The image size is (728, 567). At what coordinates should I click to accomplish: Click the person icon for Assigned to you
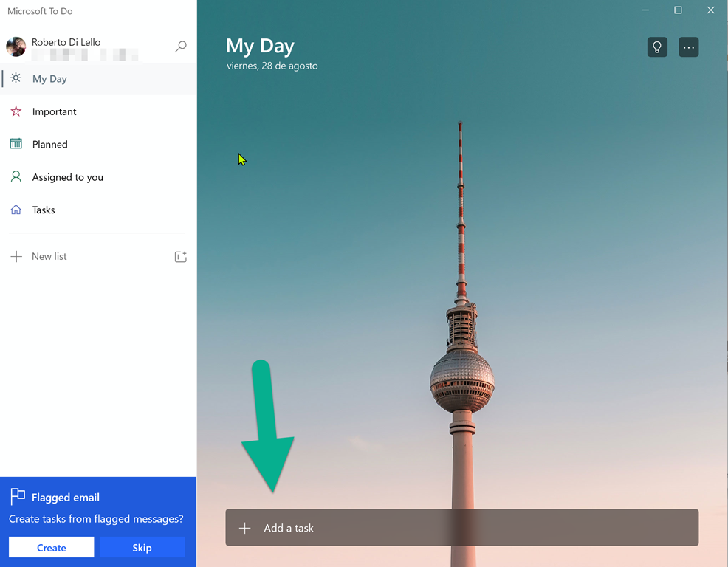coord(16,177)
